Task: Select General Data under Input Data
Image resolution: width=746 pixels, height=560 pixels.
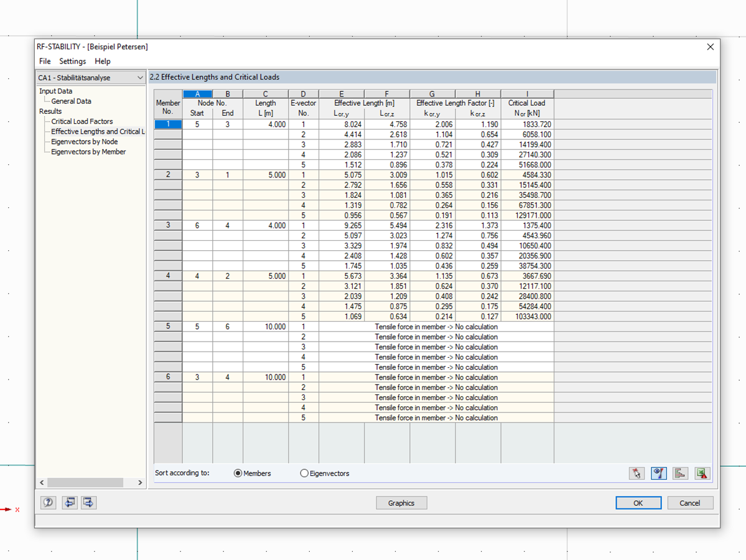Action: click(71, 101)
